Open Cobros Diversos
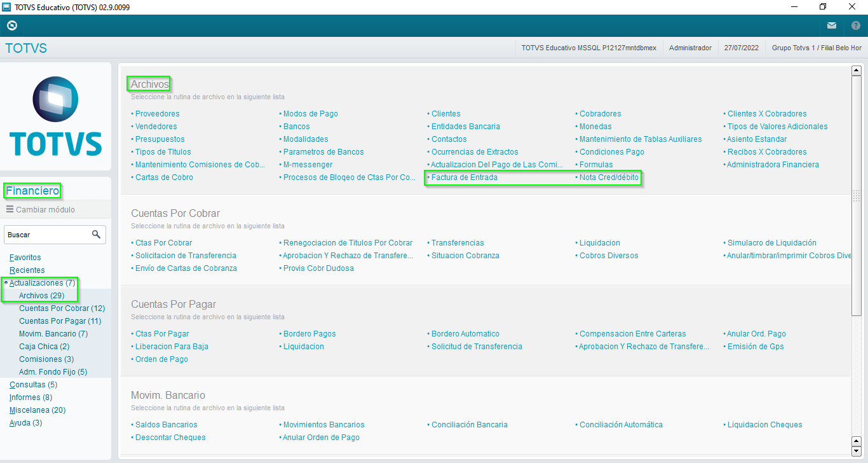The image size is (868, 463). pyautogui.click(x=609, y=256)
